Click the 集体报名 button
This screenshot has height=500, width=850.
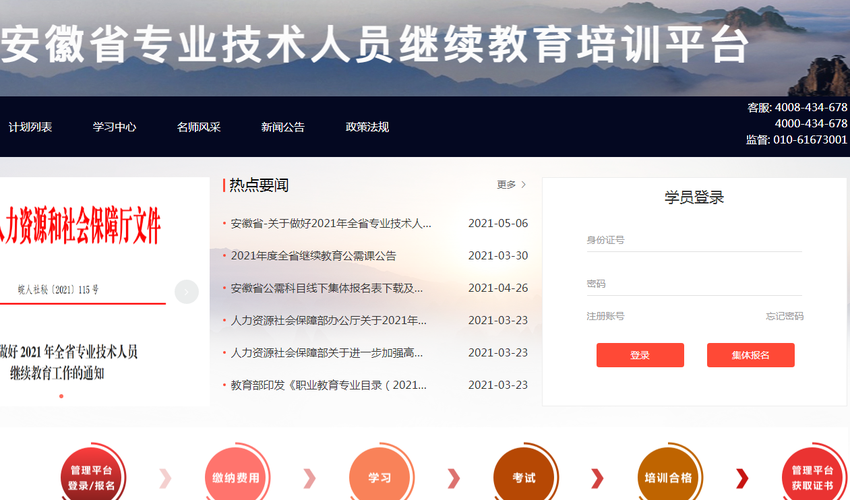click(751, 355)
